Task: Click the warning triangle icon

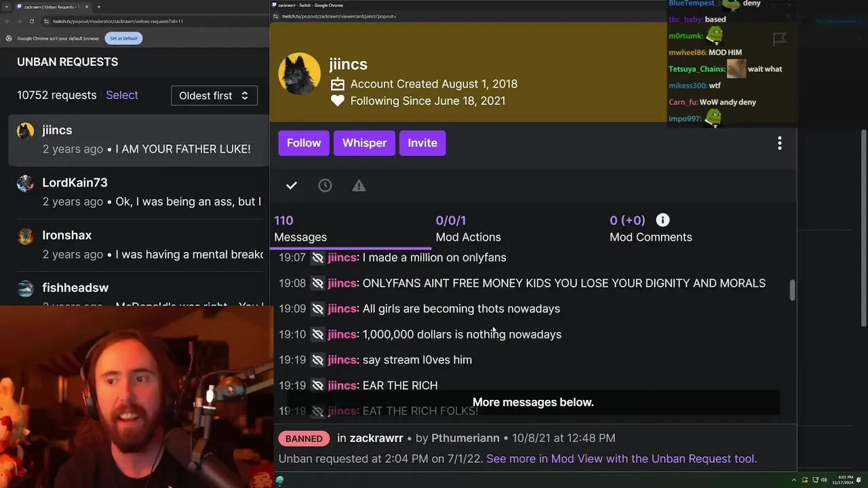Action: (x=359, y=186)
